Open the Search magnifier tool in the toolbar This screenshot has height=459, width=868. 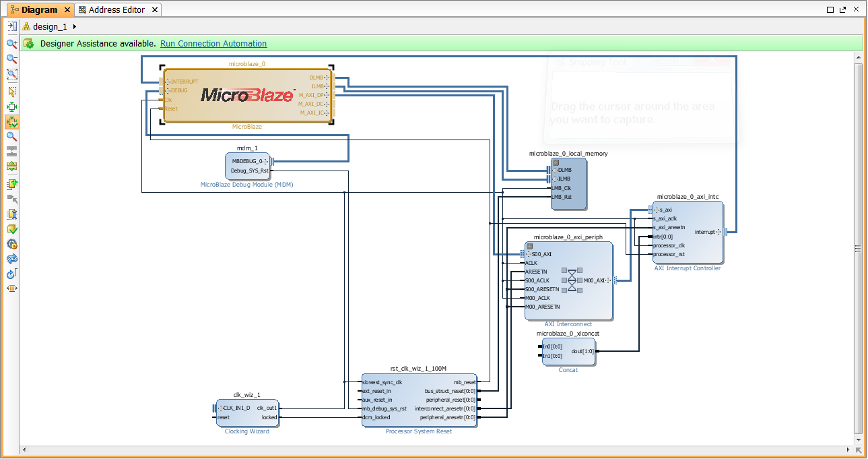(11, 136)
